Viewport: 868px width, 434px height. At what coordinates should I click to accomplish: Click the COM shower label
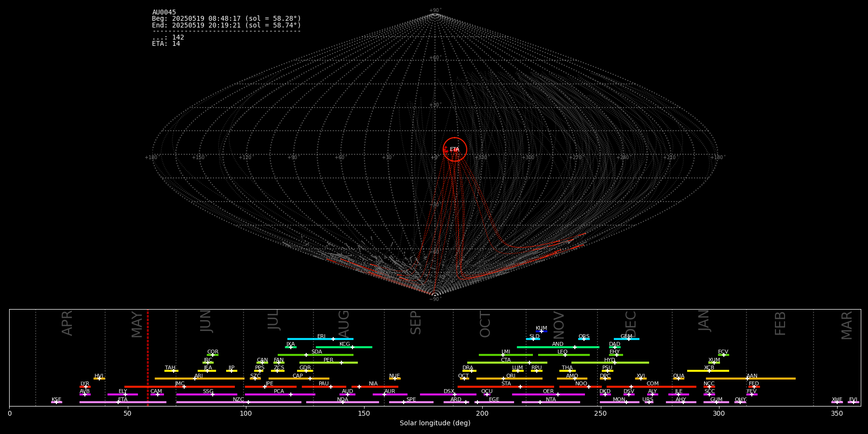tap(652, 384)
